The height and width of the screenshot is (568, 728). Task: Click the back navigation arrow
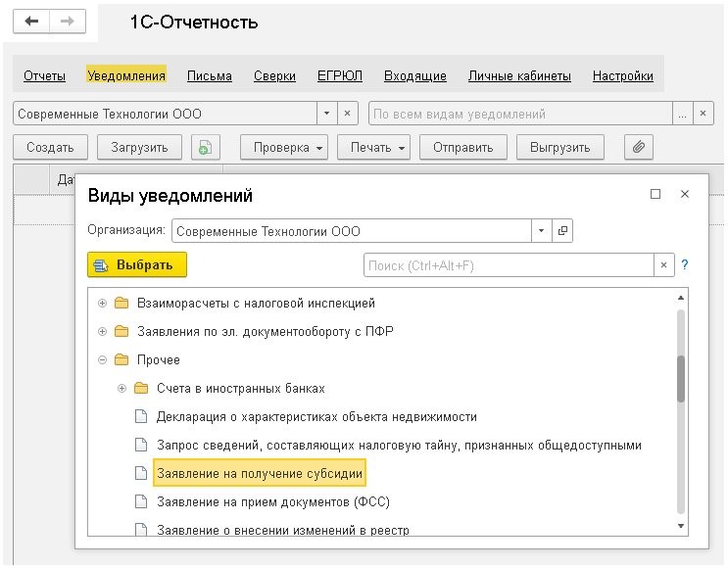pos(31,21)
